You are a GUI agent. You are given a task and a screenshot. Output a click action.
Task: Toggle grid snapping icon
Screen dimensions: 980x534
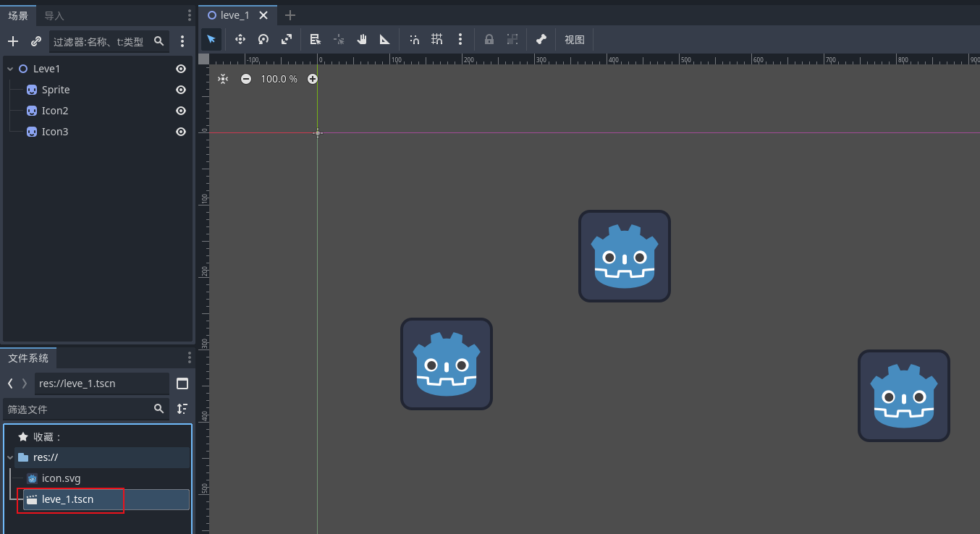[x=437, y=39]
